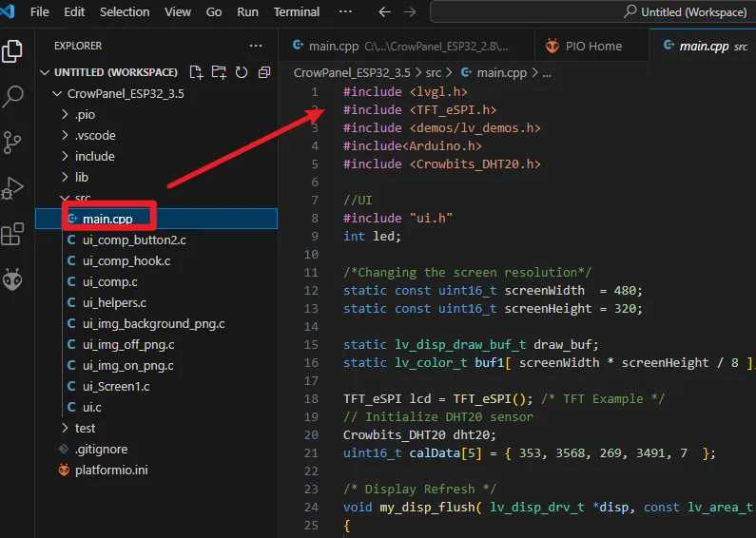
Task: Expand the test folder
Action: 85,429
